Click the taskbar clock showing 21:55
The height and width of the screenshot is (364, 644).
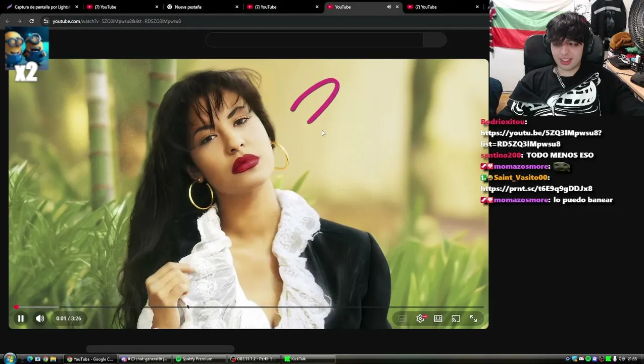632,359
